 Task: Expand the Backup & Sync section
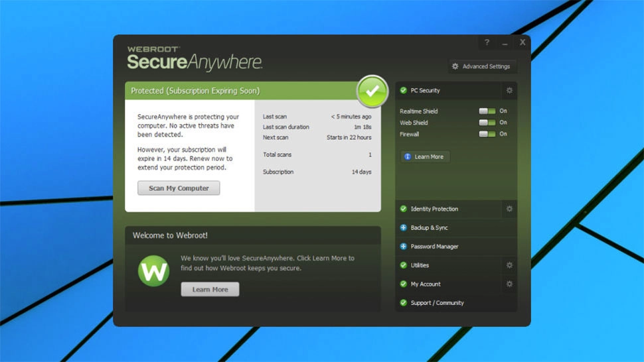click(x=456, y=227)
